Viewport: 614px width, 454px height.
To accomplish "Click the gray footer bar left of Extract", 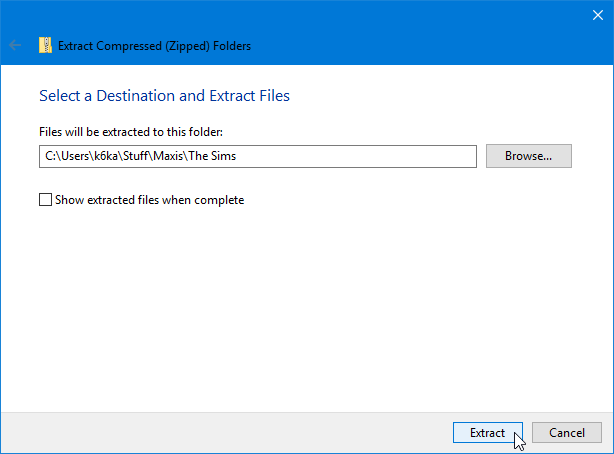I will tap(220, 433).
